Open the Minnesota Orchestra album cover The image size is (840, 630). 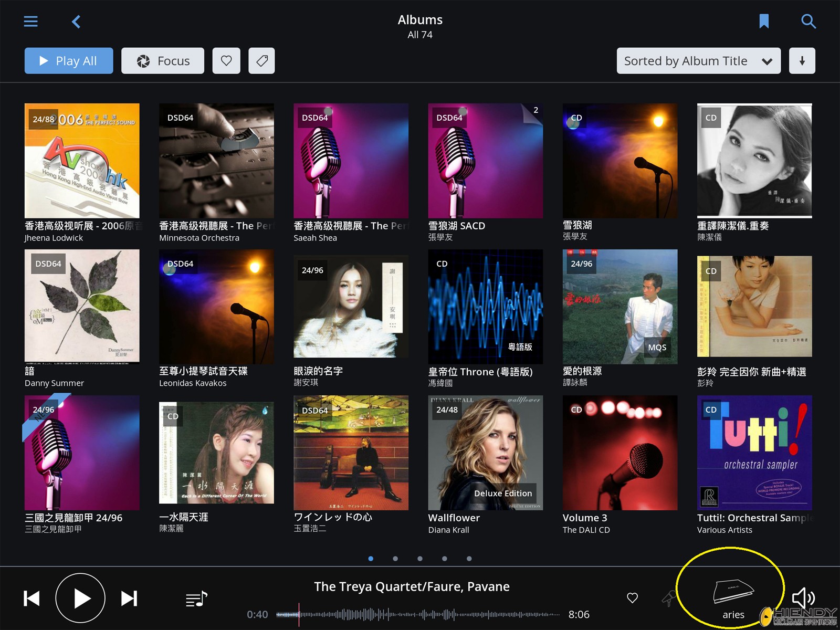coord(216,161)
